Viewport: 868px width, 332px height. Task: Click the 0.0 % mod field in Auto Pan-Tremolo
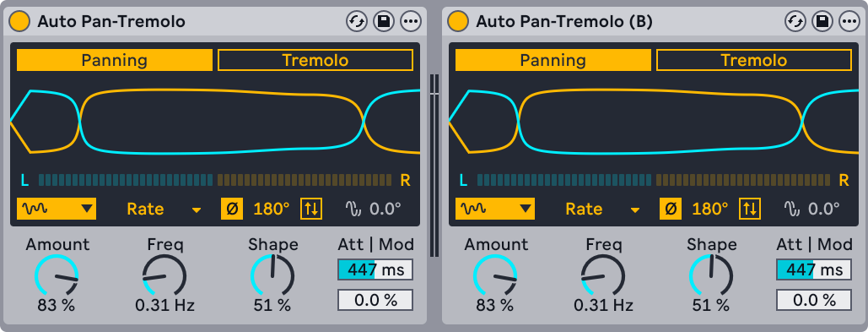tap(375, 300)
